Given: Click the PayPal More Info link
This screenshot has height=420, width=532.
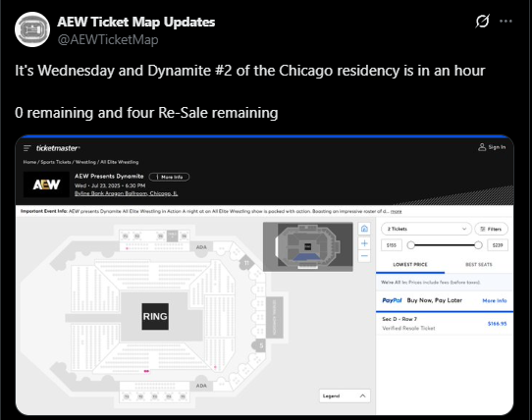Looking at the screenshot, I should pos(495,300).
